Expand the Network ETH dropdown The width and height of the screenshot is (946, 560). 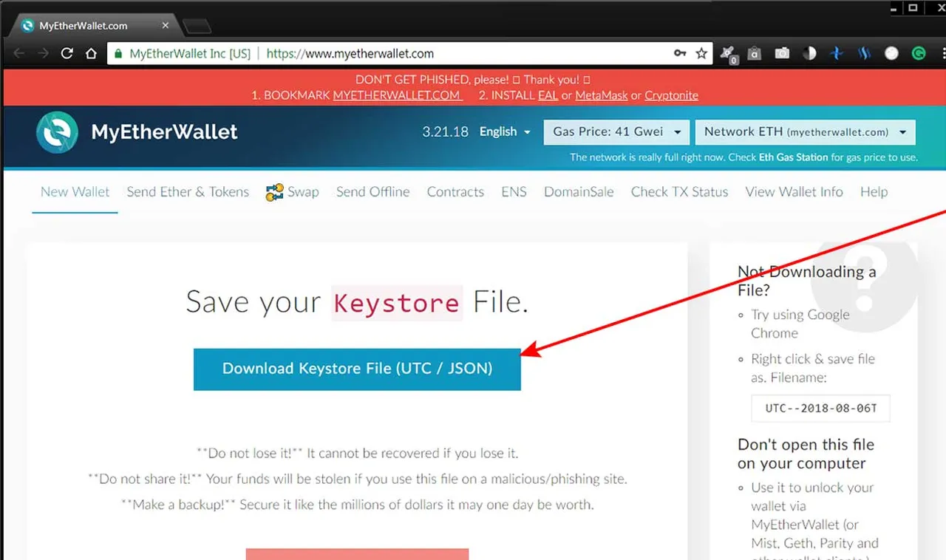[805, 132]
